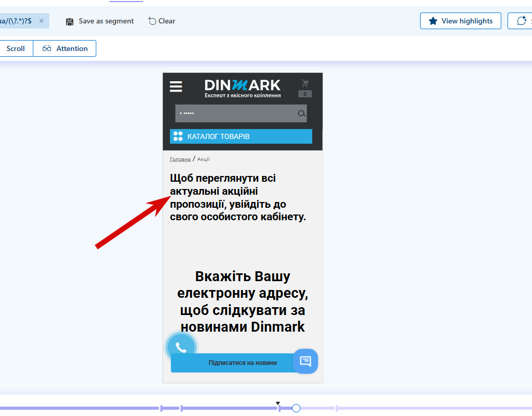Screen dimensions: 532x416
Task: Remove the URL filter chip with X
Action: tap(42, 21)
